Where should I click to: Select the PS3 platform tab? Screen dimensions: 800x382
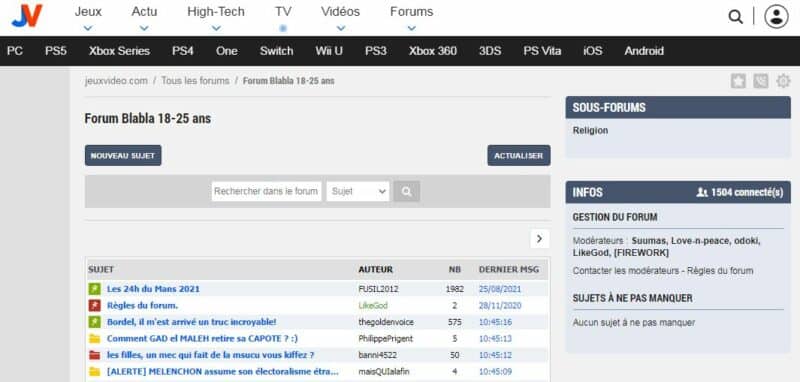click(376, 51)
